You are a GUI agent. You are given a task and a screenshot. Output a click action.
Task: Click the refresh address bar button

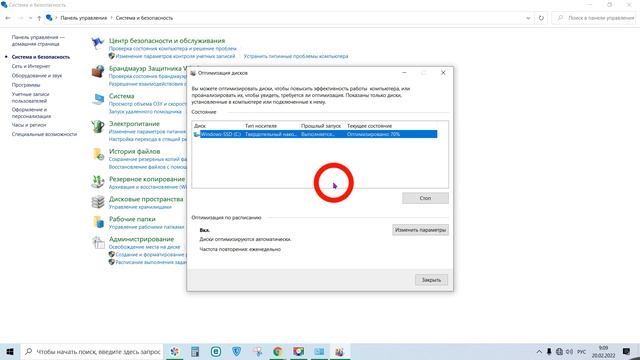(541, 18)
